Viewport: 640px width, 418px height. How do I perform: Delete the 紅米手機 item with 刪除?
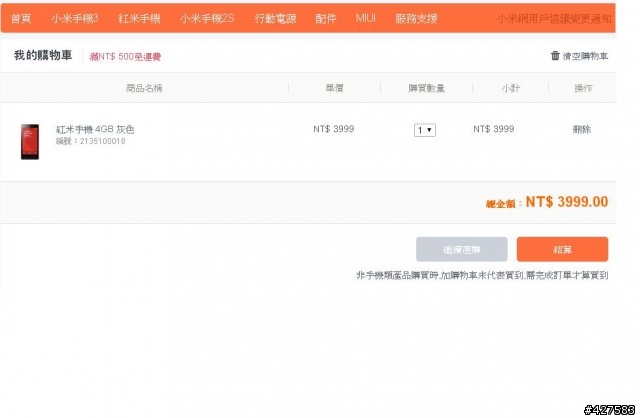582,129
